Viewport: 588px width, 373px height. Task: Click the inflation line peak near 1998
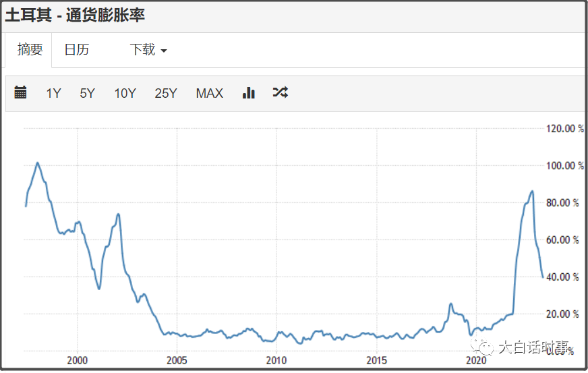pyautogui.click(x=38, y=163)
